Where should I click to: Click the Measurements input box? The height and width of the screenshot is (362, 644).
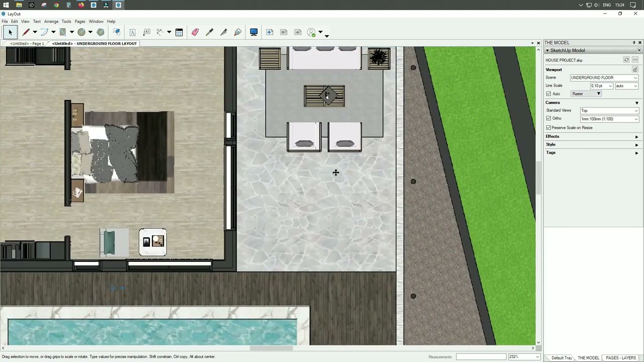480,357
